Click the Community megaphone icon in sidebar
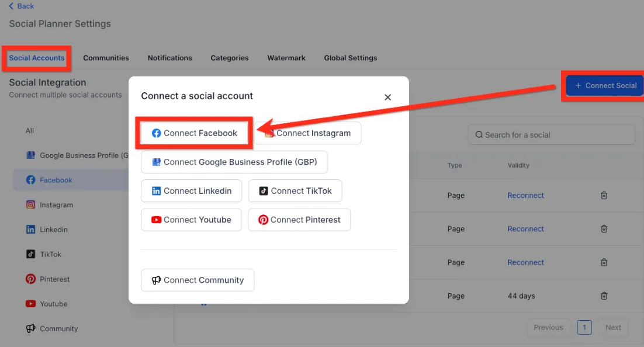The height and width of the screenshot is (347, 644). [30, 328]
